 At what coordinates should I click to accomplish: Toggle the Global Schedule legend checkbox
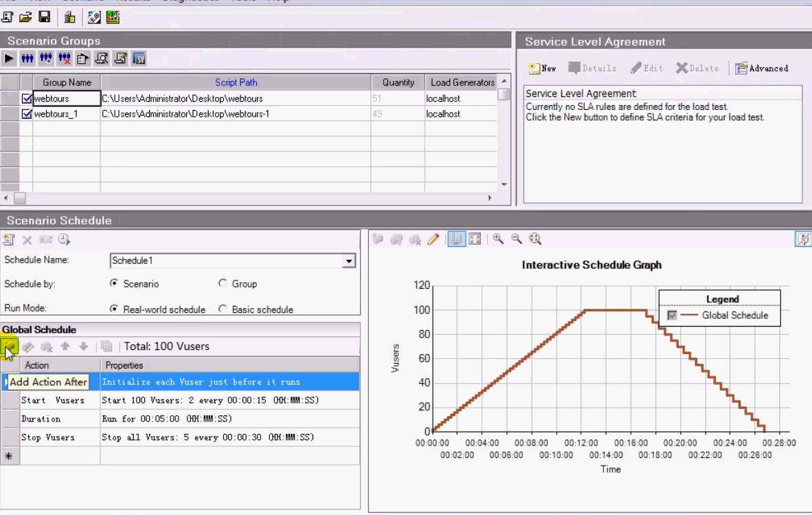672,315
